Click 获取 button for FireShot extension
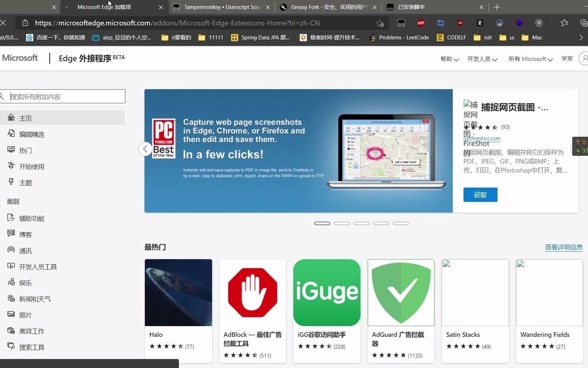 pyautogui.click(x=480, y=195)
